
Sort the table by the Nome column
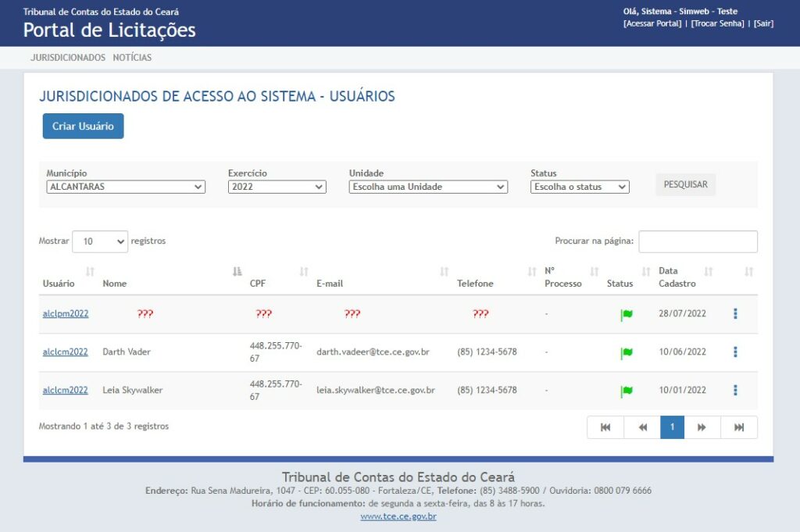(x=114, y=284)
